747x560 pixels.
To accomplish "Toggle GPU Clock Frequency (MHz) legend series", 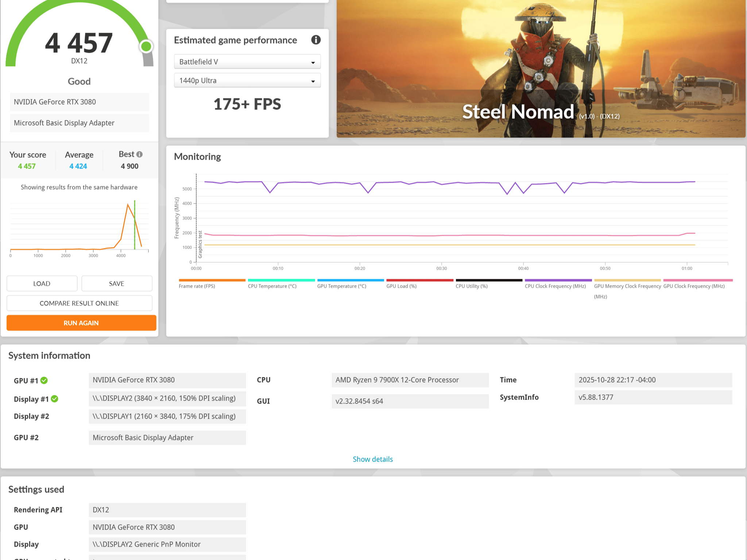I will click(698, 284).
